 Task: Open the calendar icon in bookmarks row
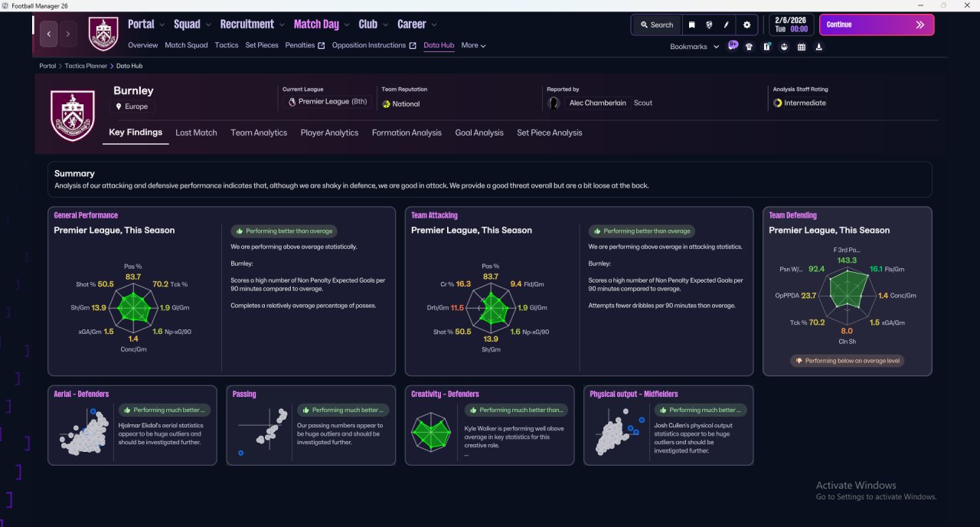802,47
